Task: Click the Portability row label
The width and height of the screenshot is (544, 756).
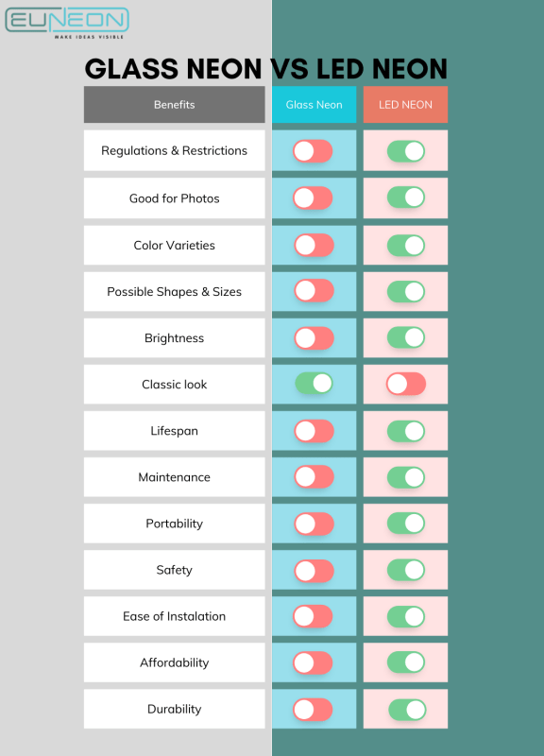Action: point(175,524)
